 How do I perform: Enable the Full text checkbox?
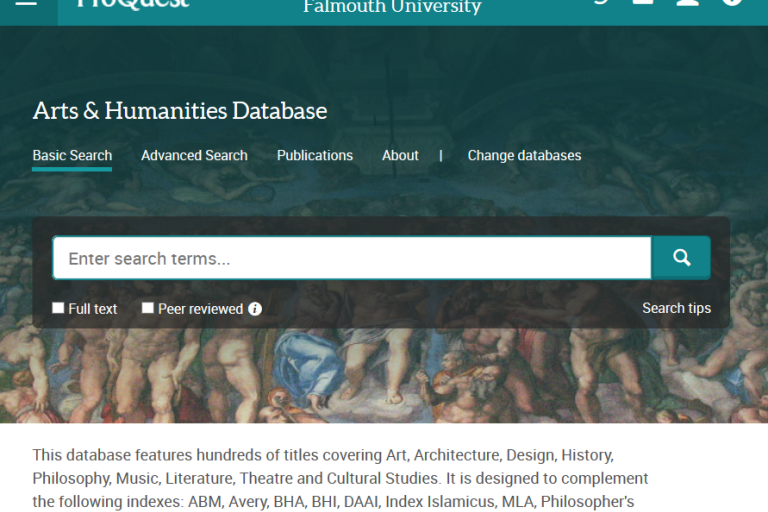pyautogui.click(x=58, y=308)
